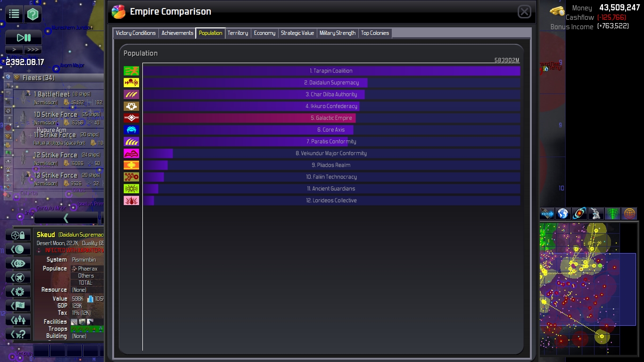Click the Tarapin Coalition flag icon
644x362 pixels.
(132, 71)
